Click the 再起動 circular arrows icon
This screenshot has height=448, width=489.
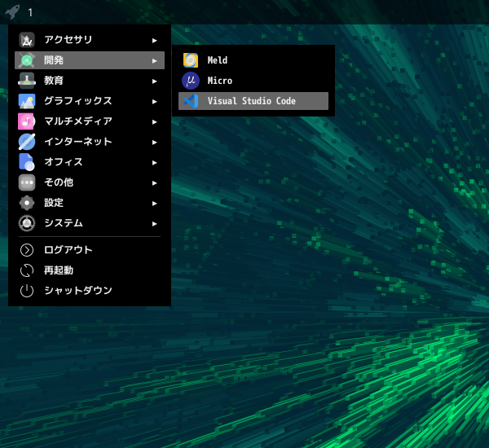[27, 270]
